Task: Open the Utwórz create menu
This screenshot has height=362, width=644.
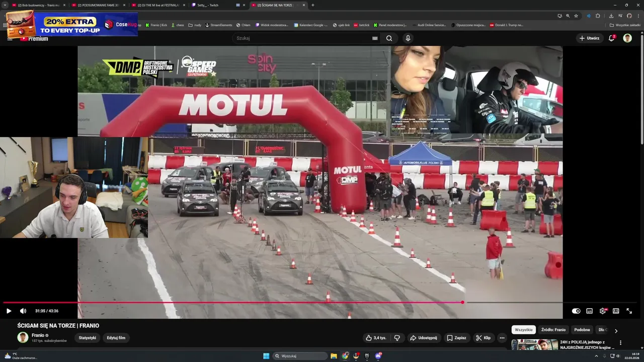Action: pyautogui.click(x=589, y=38)
